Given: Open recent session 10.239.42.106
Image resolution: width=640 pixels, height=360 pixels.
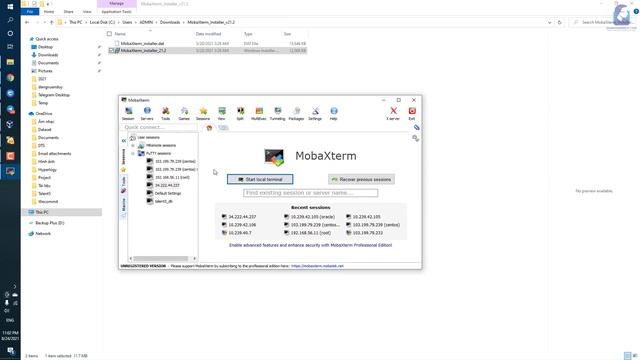Looking at the screenshot, I should tap(239, 225).
